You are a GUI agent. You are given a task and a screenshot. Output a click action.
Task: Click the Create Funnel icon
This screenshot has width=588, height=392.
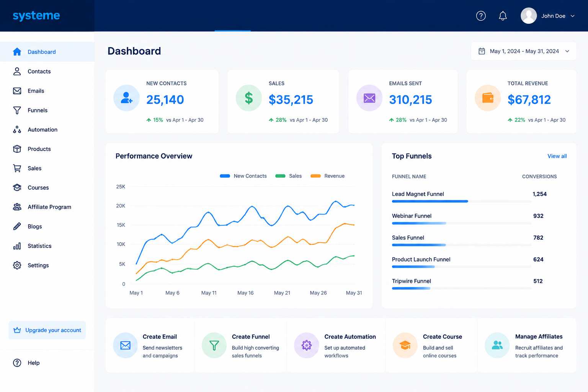214,345
